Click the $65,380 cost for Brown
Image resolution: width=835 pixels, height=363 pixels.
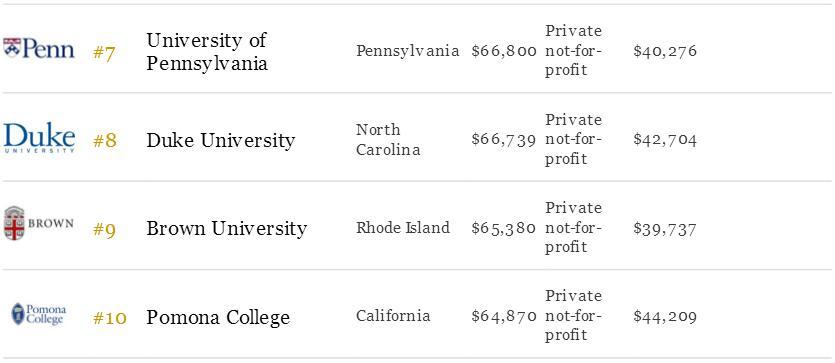click(x=504, y=228)
